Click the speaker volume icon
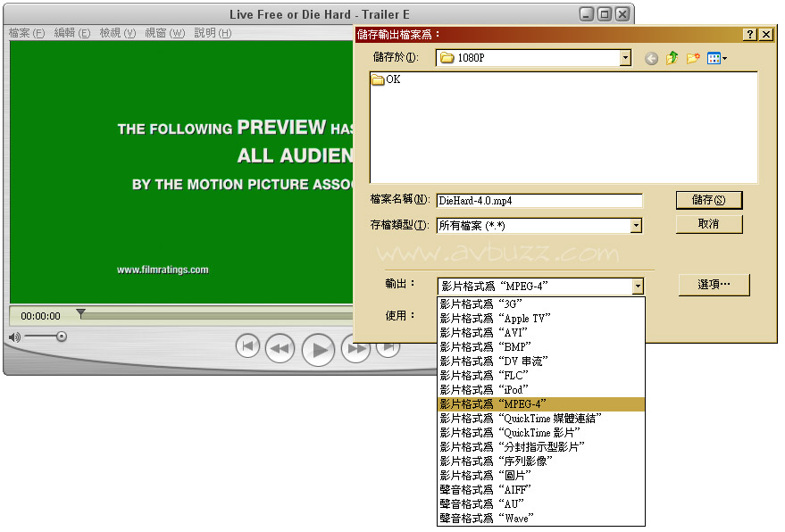785x532 pixels. pyautogui.click(x=14, y=337)
